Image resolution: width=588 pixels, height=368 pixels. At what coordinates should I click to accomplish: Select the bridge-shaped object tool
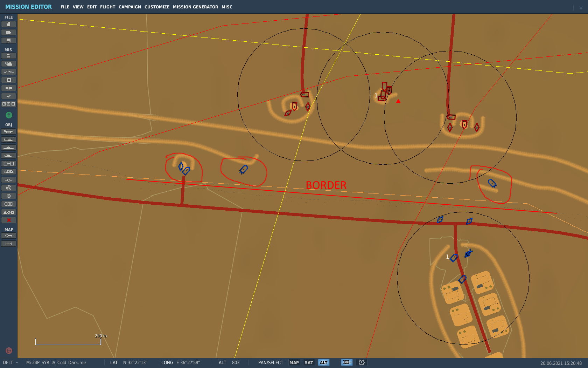pos(9,172)
